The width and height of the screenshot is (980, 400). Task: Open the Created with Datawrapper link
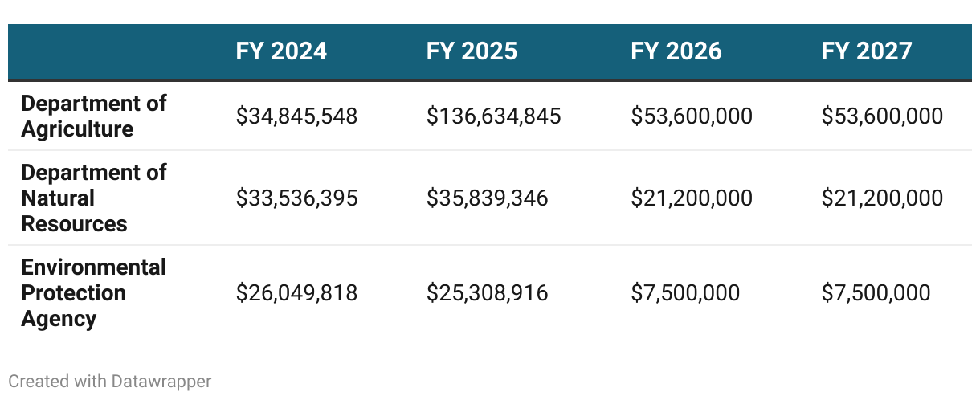tap(110, 381)
